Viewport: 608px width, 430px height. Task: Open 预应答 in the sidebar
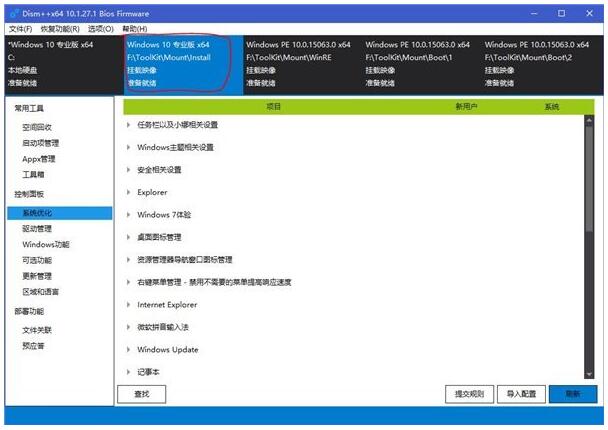coord(33,346)
